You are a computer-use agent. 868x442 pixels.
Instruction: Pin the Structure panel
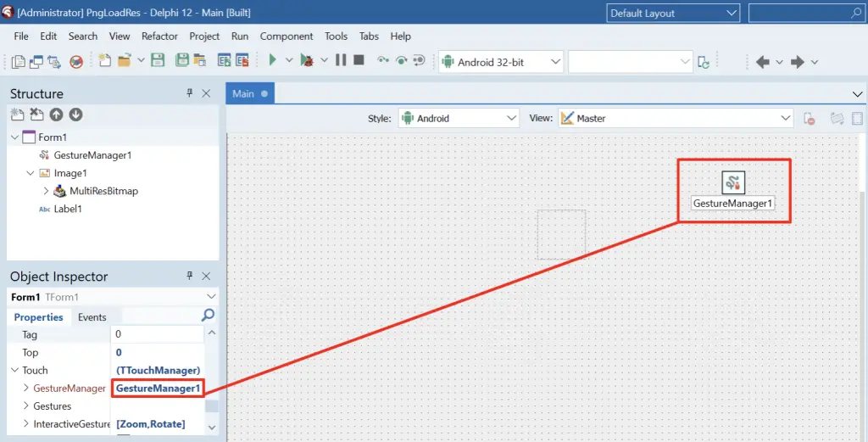(190, 93)
